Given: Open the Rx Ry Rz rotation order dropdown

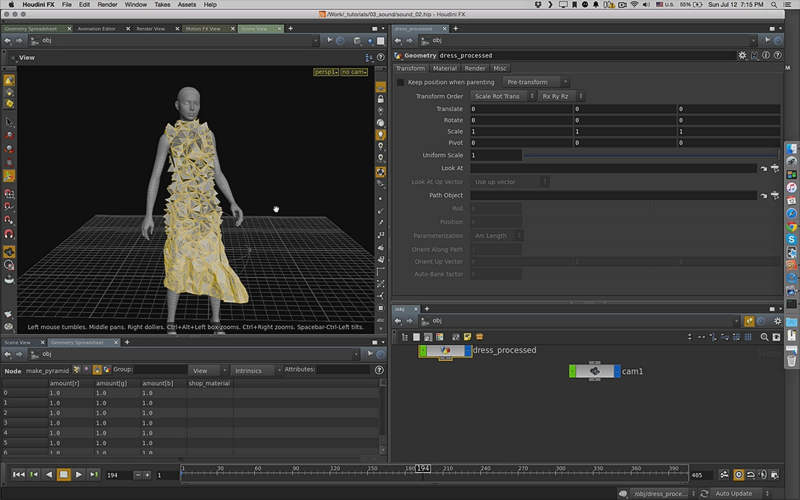Looking at the screenshot, I should click(x=561, y=96).
